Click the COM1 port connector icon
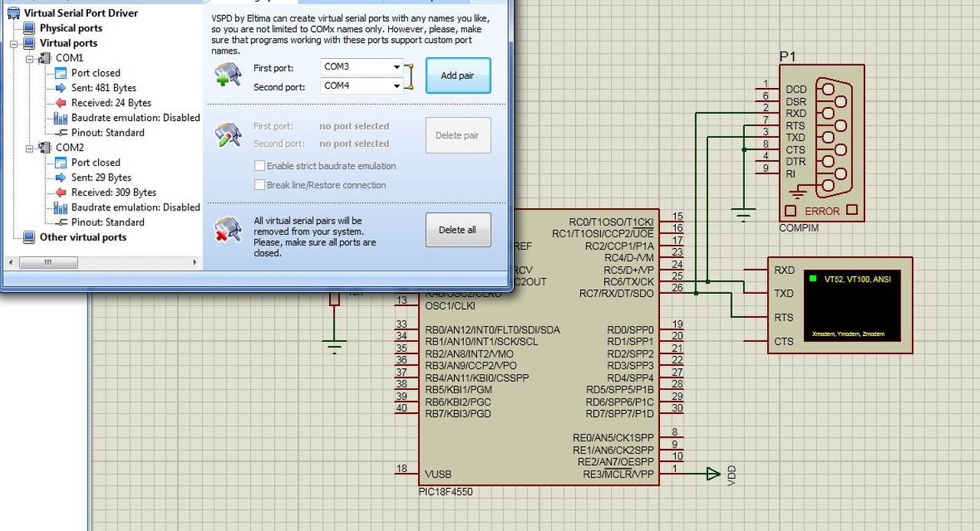This screenshot has height=531, width=980. coord(45,58)
